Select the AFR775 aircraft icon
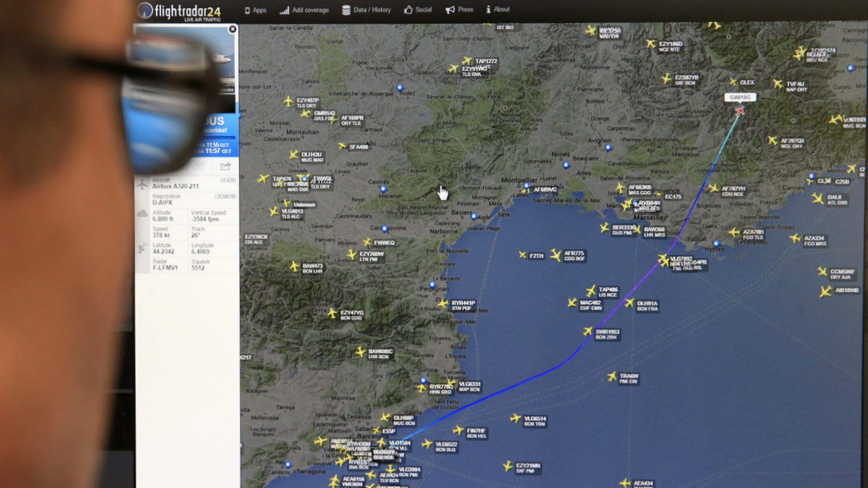The width and height of the screenshot is (868, 488). click(x=555, y=254)
